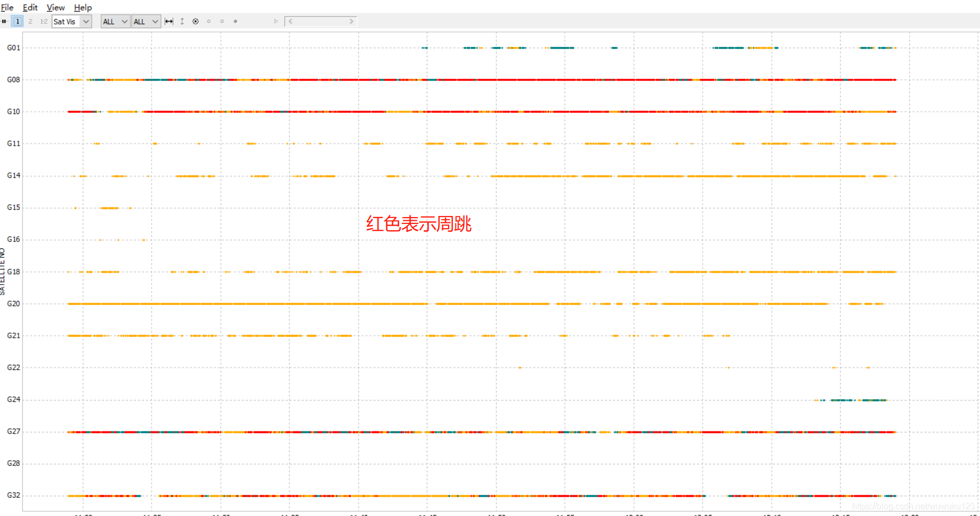
Task: Enable single panel view with the 1 button
Action: pos(18,21)
